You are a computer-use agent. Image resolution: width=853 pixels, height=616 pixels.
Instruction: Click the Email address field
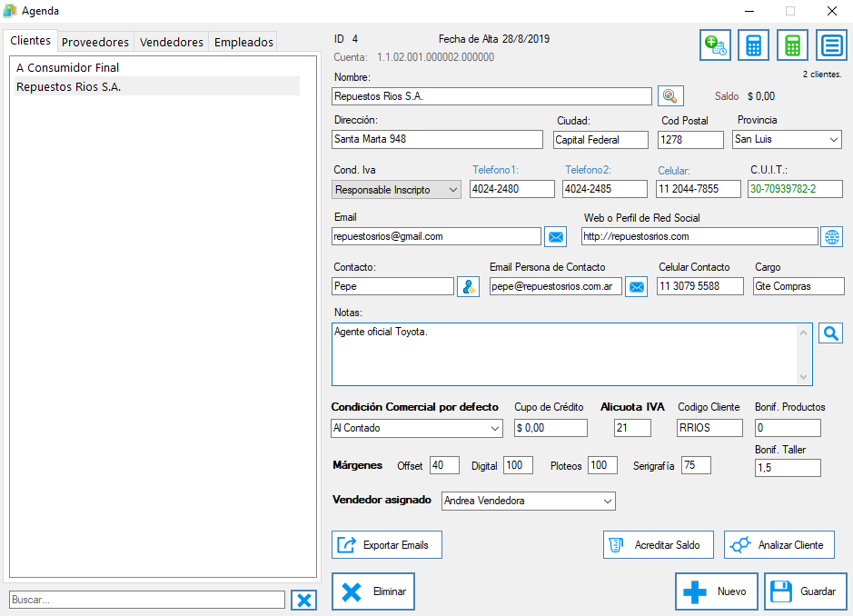[436, 237]
